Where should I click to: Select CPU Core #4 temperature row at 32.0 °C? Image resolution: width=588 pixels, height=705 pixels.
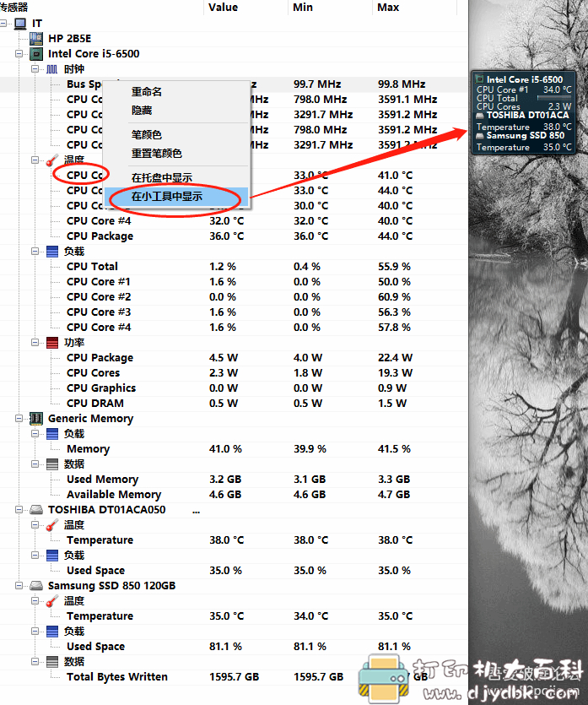[234, 220]
